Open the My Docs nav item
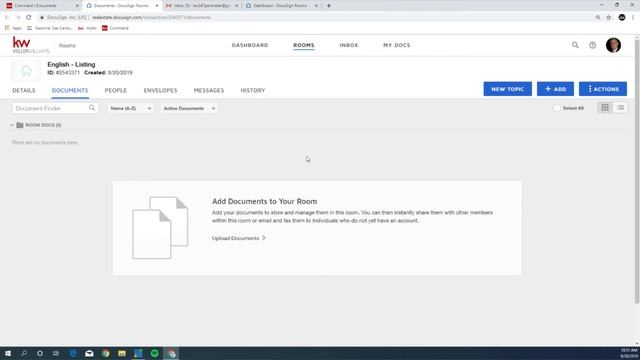Viewport: 640px width, 360px height. (397, 45)
